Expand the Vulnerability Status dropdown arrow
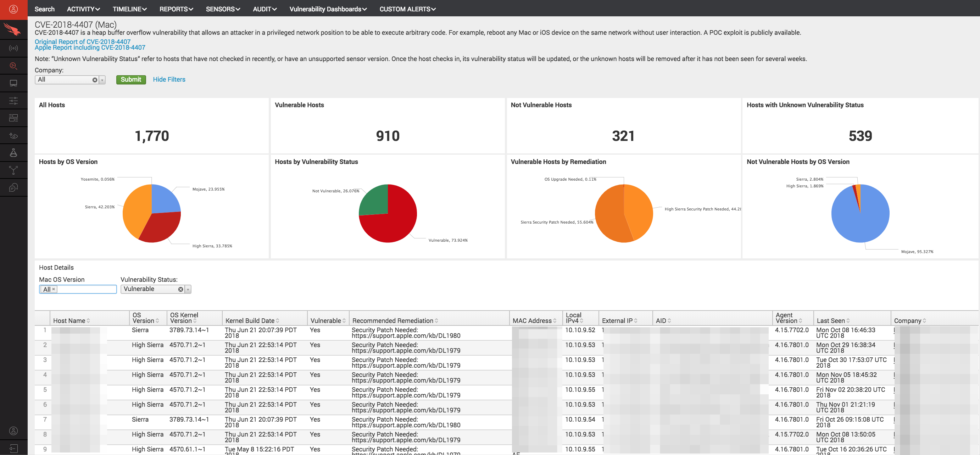The width and height of the screenshot is (980, 455). coord(187,289)
